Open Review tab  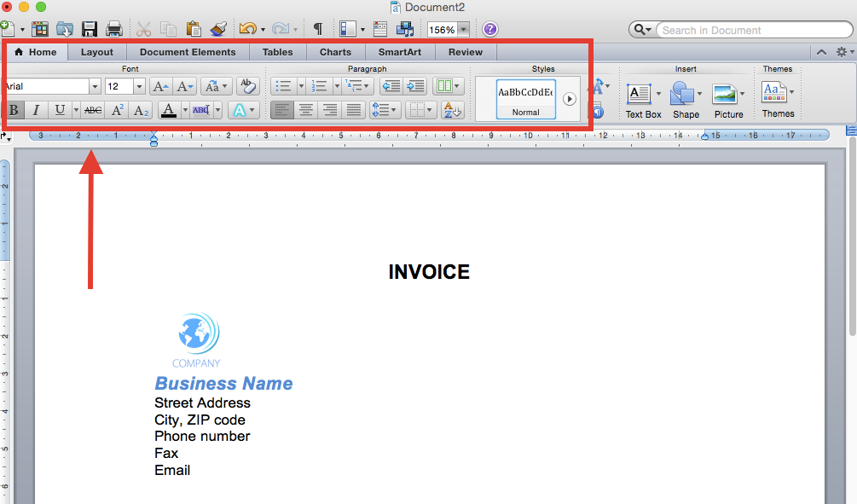(x=466, y=52)
